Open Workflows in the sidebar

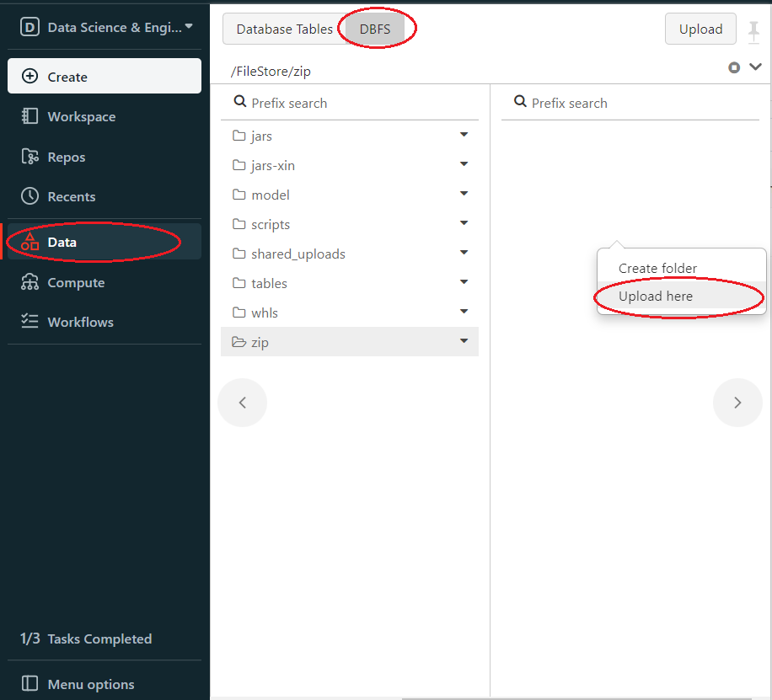(x=80, y=322)
